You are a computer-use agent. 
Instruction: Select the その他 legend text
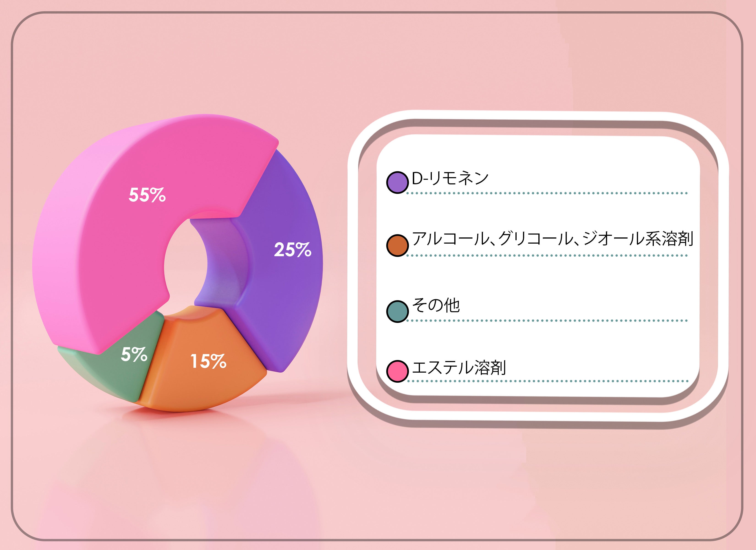[436, 305]
